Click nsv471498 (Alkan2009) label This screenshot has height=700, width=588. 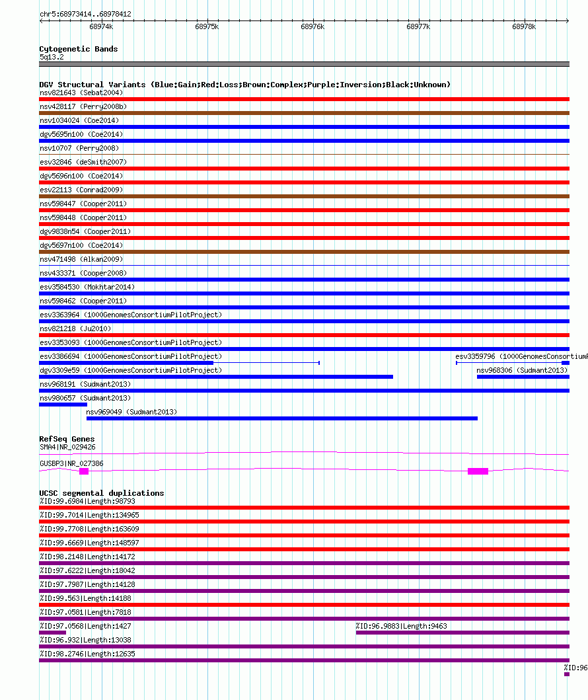pyautogui.click(x=81, y=259)
